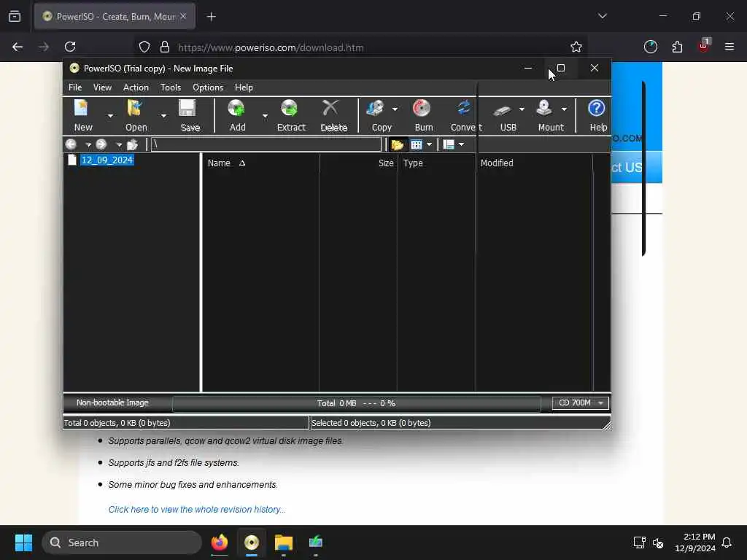747x560 pixels.
Task: Click the Burn toolbar icon
Action: pos(422,109)
